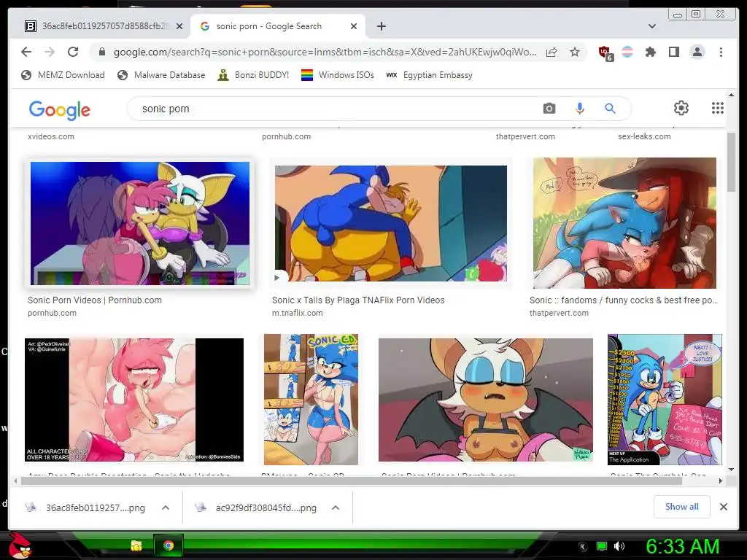Close the 36ac8feb0119257057d8588cfb tab
This screenshot has height=560, width=747.
pos(179,26)
